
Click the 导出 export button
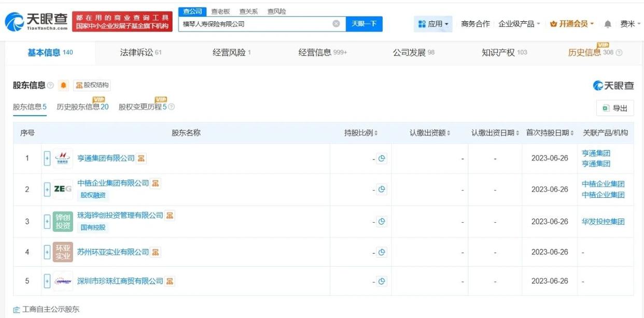pos(615,108)
